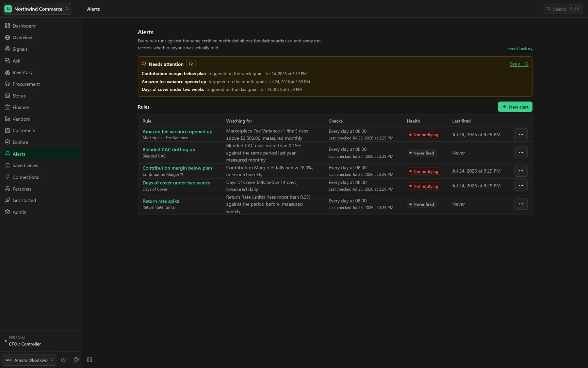Viewport: 588px width, 368px height.
Task: Open Blended CAC drifting up rule
Action: [x=169, y=149]
